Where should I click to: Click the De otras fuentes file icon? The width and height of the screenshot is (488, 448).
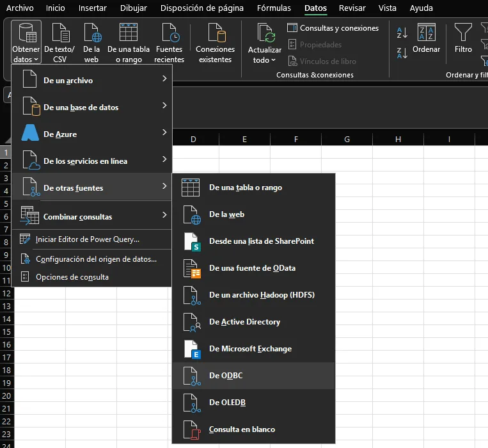tap(31, 187)
